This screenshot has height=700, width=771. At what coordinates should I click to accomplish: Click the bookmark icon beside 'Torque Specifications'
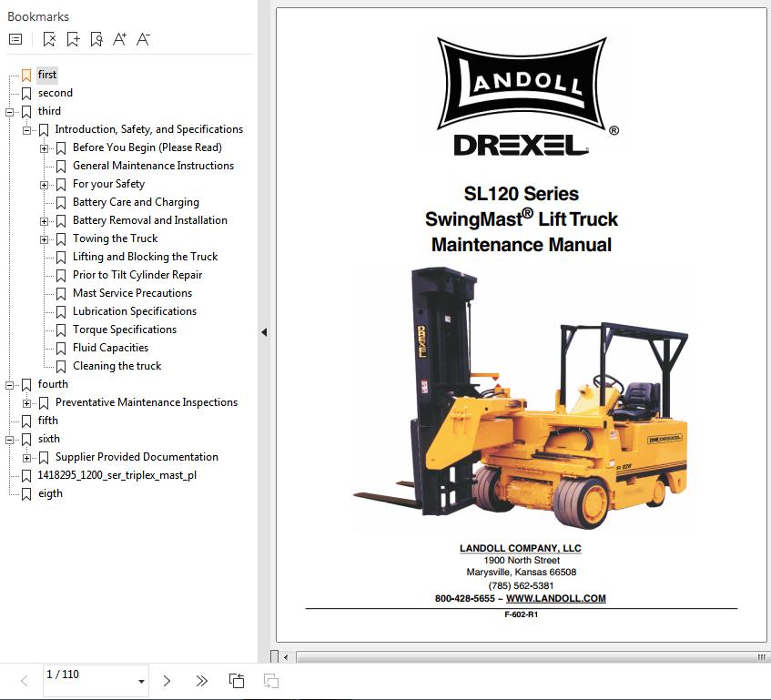[61, 330]
